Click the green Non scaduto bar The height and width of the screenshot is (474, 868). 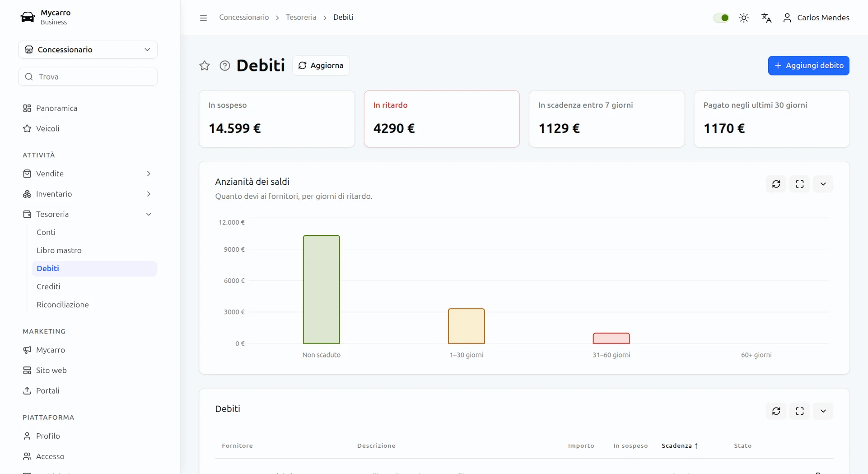(x=322, y=289)
